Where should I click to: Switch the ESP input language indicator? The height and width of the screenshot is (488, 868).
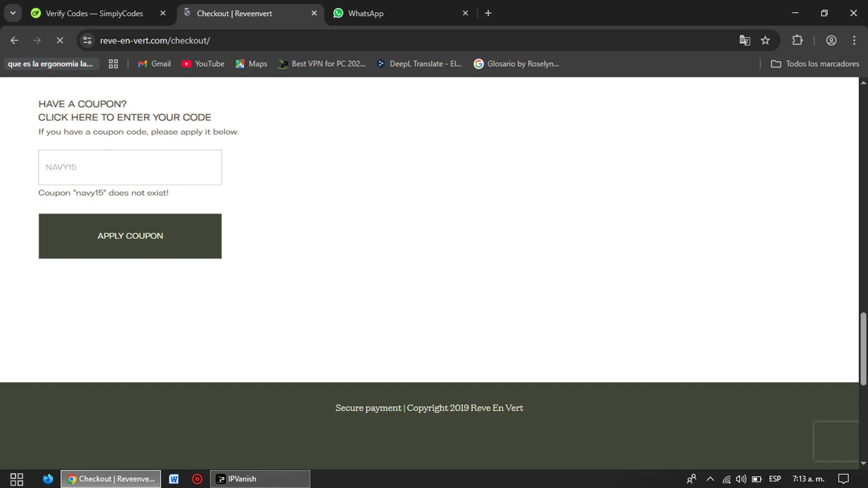[x=775, y=479]
